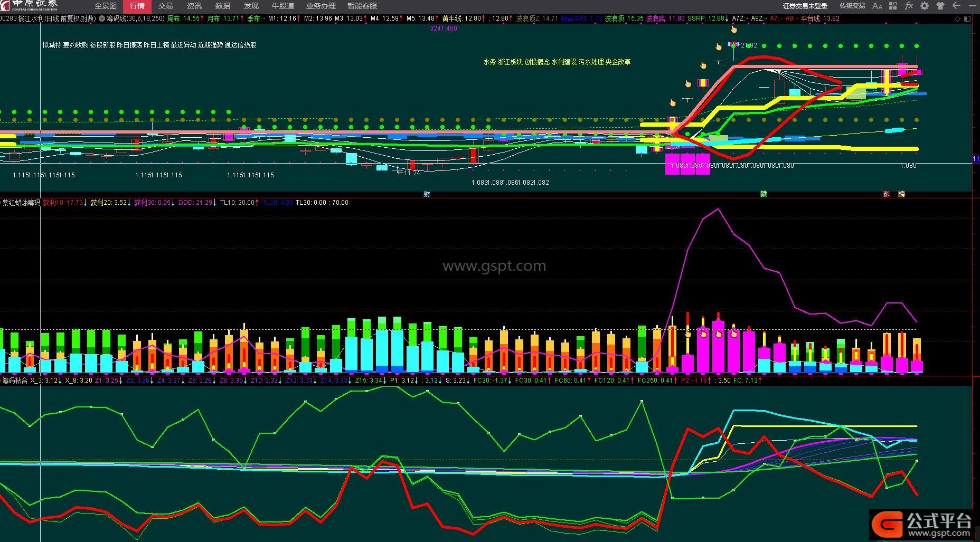Click the 平台线: 13.82 value
Screen dimensions: 980x542
click(820, 18)
